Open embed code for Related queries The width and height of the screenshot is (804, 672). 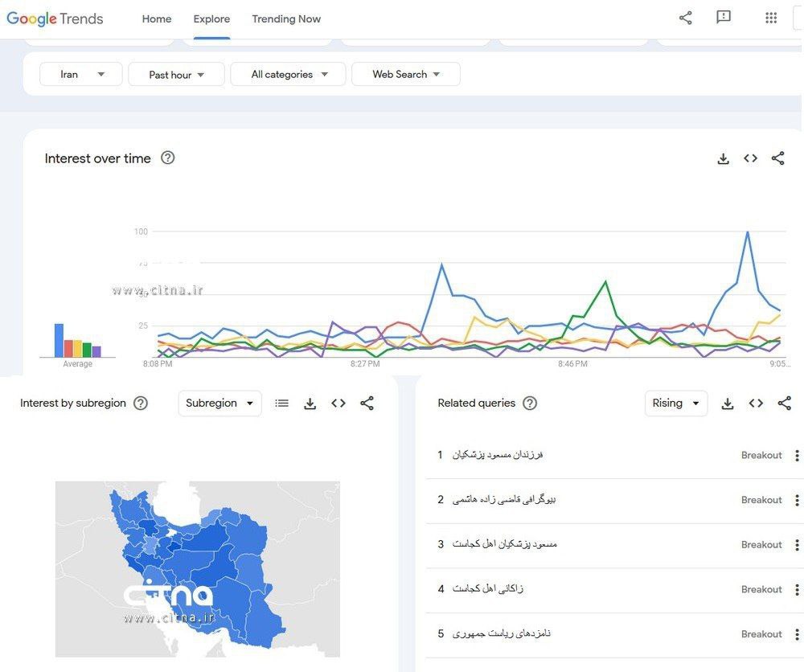point(756,403)
